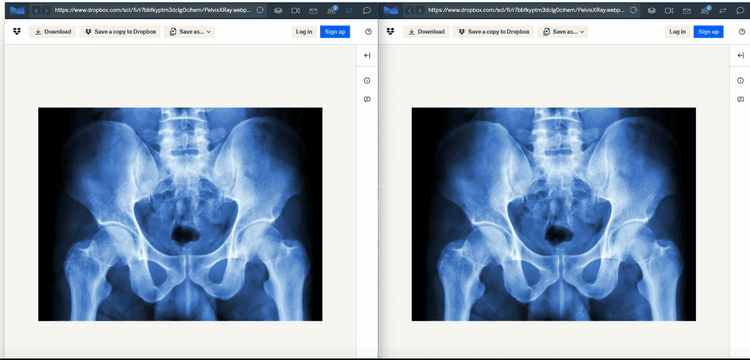Click the layers stack icon in left window
Screen dimensions: 750x360
[278, 11]
